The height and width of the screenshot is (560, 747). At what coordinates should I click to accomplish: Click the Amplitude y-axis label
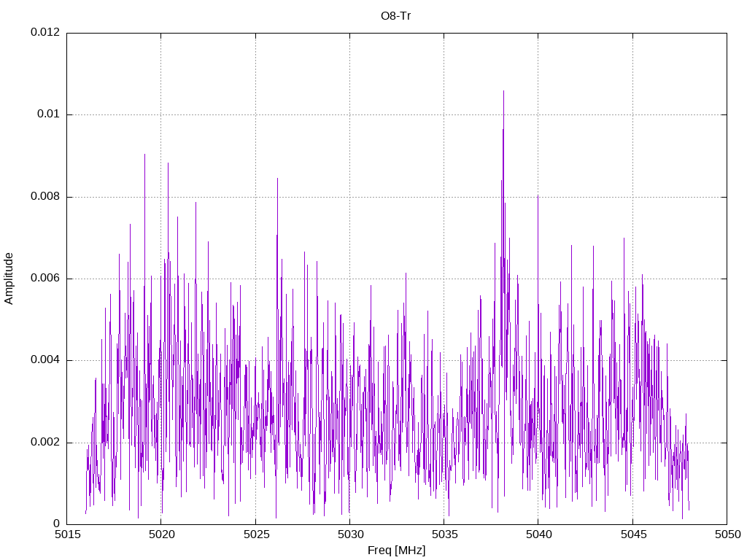coord(9,279)
